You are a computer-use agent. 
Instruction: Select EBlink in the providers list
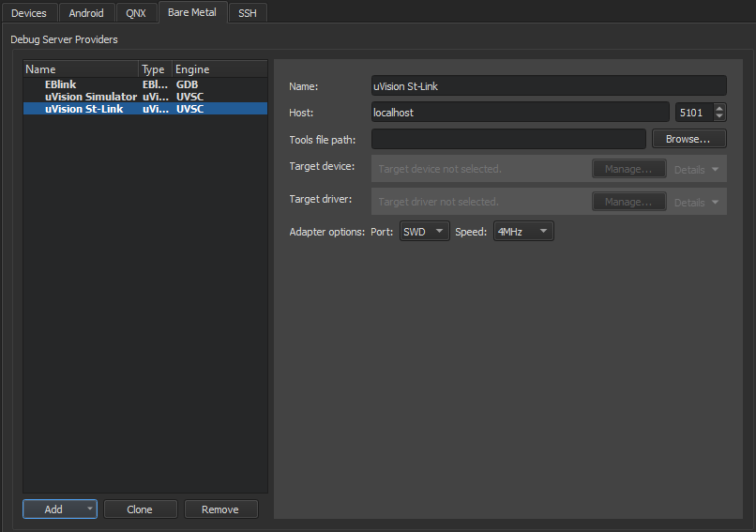(x=60, y=84)
